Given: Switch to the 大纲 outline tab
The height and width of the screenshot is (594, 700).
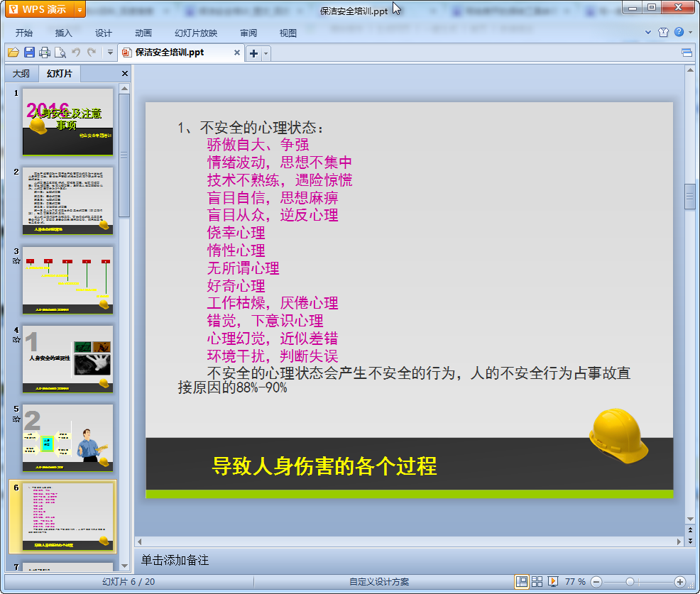Looking at the screenshot, I should point(21,74).
